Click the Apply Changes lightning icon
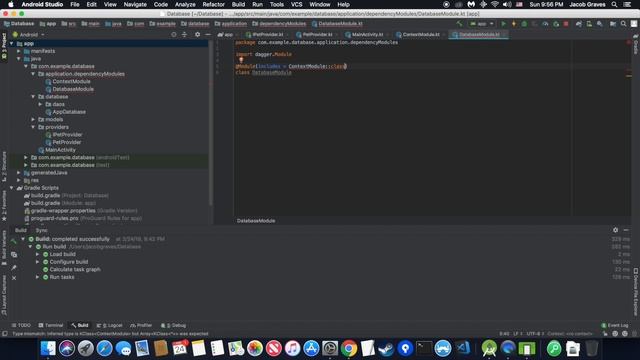Screen dimensions: 640x360 pos(513,24)
